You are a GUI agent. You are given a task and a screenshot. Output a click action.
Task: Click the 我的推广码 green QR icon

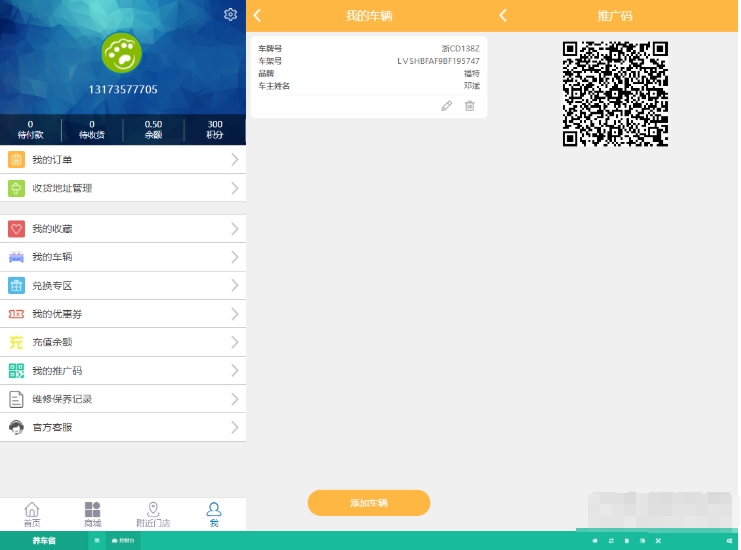(x=16, y=370)
